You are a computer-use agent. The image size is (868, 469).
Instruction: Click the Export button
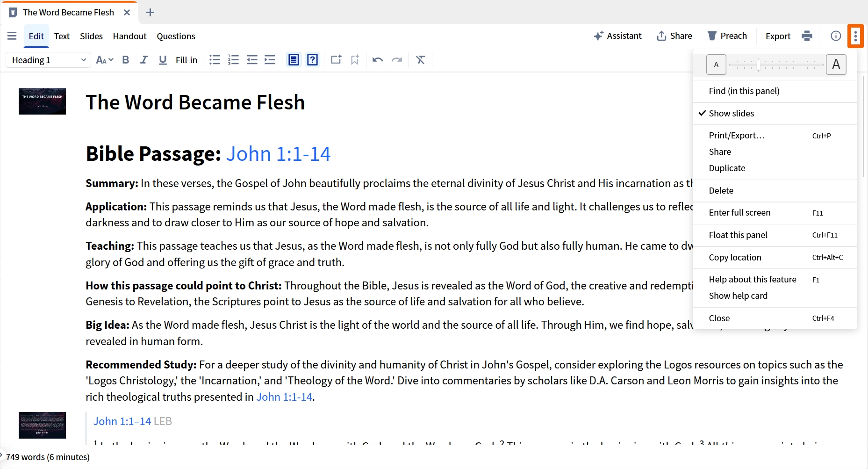pyautogui.click(x=778, y=36)
